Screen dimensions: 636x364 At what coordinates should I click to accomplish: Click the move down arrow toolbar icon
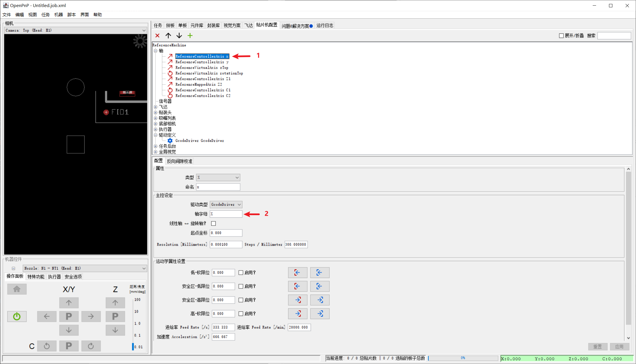(179, 35)
